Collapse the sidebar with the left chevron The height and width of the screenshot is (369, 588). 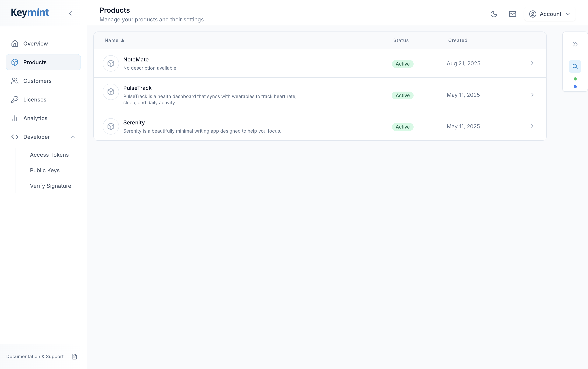(x=71, y=13)
